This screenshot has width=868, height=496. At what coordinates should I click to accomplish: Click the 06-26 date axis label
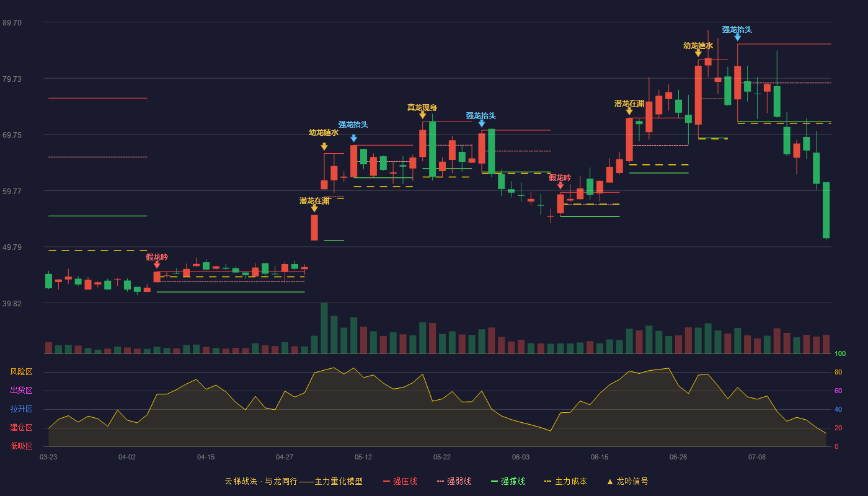[x=678, y=457]
